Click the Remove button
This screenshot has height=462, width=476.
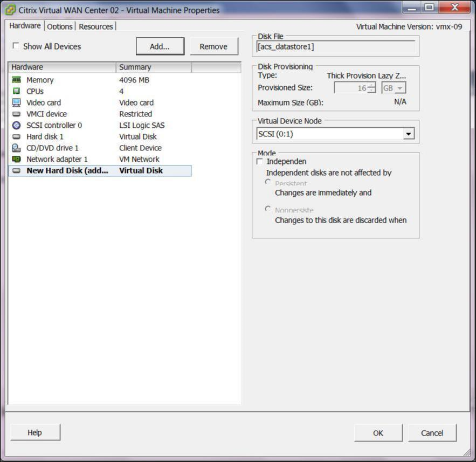[x=213, y=46]
